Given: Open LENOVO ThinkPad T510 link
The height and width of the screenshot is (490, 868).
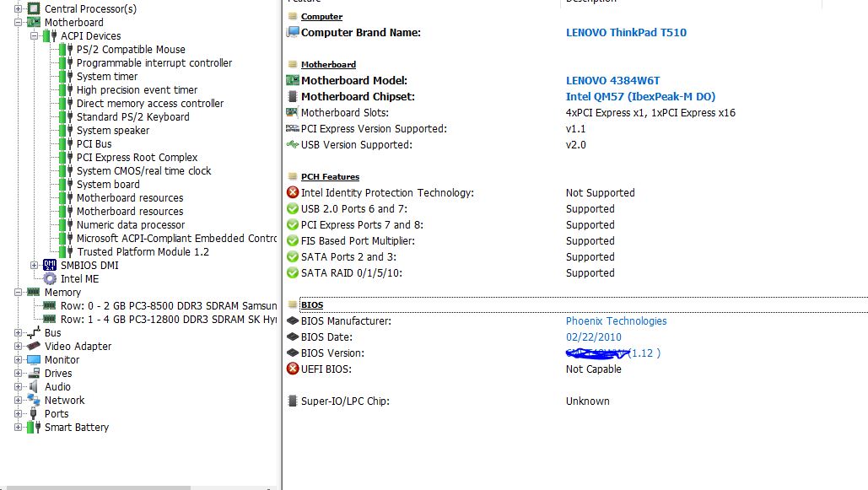Looking at the screenshot, I should [626, 33].
